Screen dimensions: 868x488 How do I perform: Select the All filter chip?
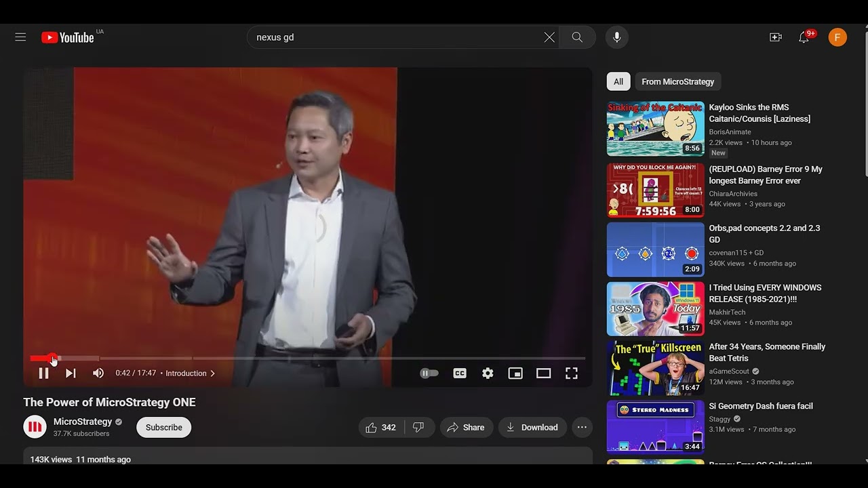pyautogui.click(x=618, y=81)
